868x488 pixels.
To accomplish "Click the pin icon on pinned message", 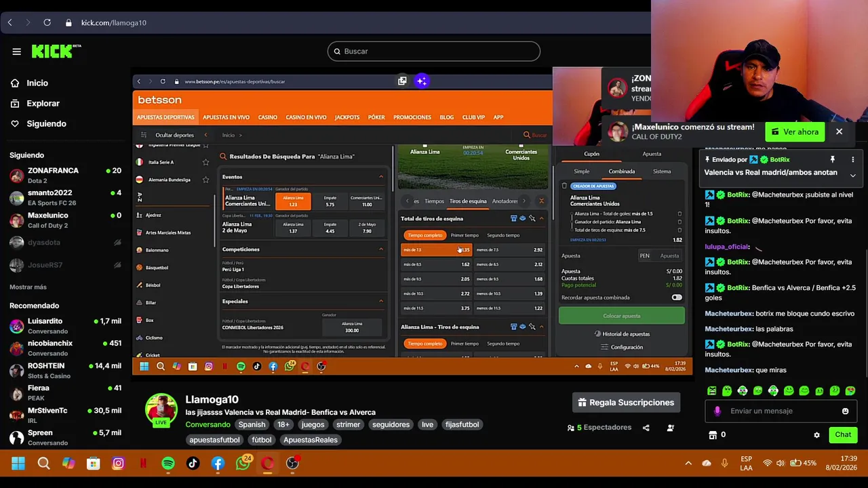I will pyautogui.click(x=832, y=159).
